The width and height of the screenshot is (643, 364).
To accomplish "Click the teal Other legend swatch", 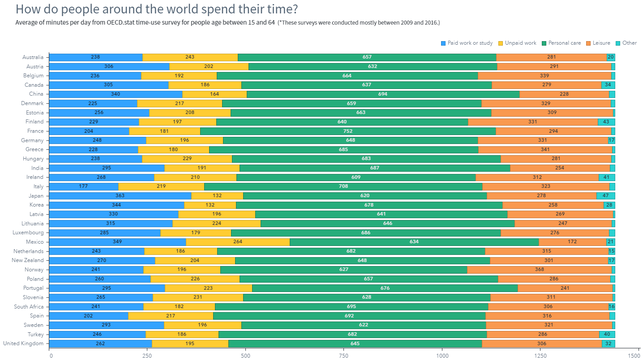I will (x=618, y=43).
